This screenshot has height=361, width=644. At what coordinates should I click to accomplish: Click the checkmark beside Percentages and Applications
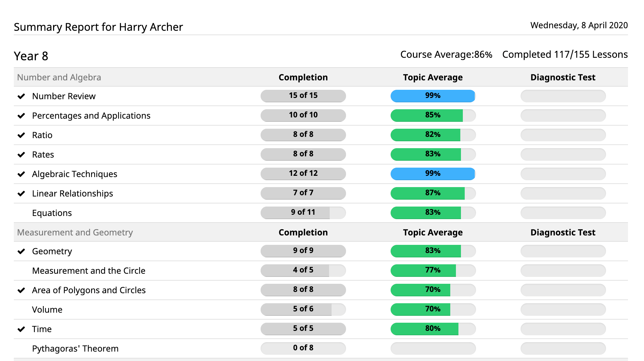21,116
